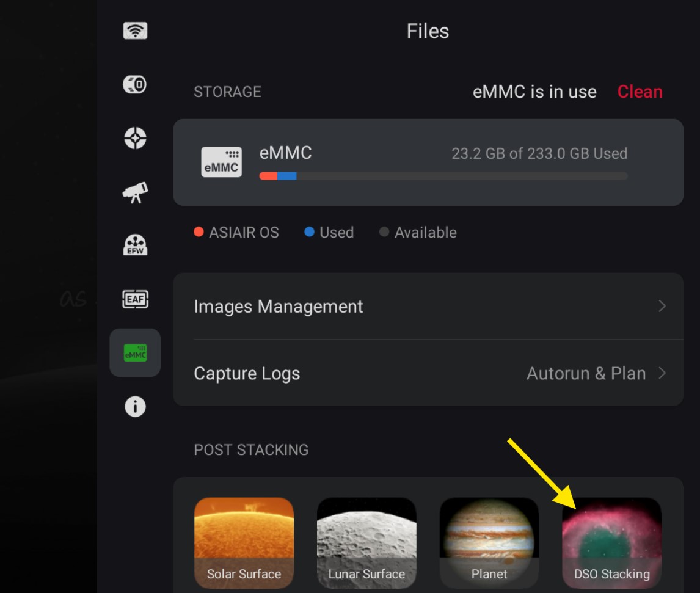Open Images Management
The width and height of the screenshot is (700, 593).
[279, 306]
